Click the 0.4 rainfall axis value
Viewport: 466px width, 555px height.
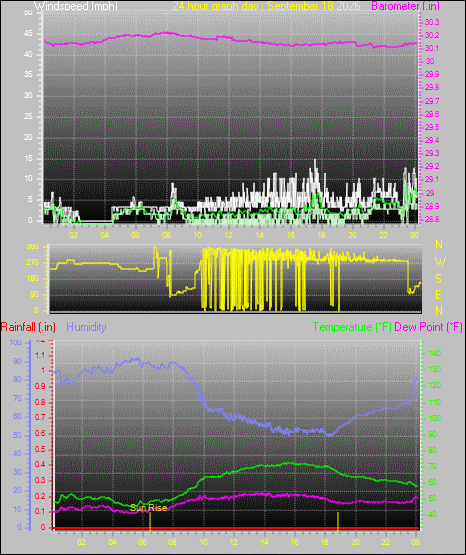40,464
